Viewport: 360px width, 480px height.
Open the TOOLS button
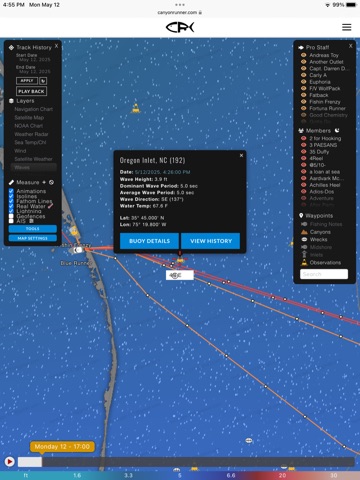tap(33, 229)
